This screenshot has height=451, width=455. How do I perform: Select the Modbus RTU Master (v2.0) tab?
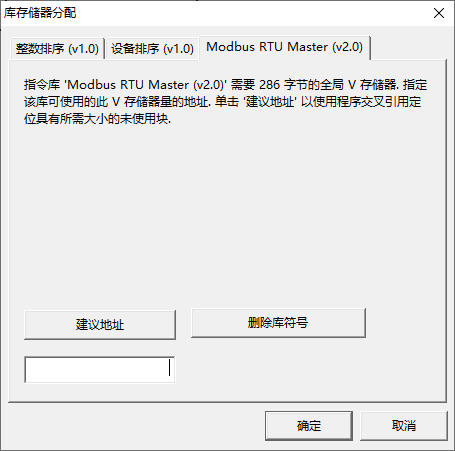tap(284, 47)
